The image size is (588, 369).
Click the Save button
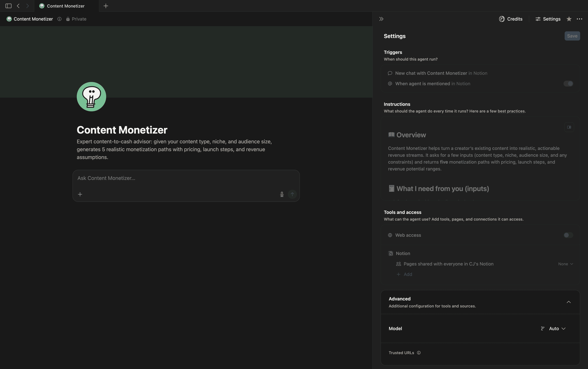pyautogui.click(x=572, y=36)
